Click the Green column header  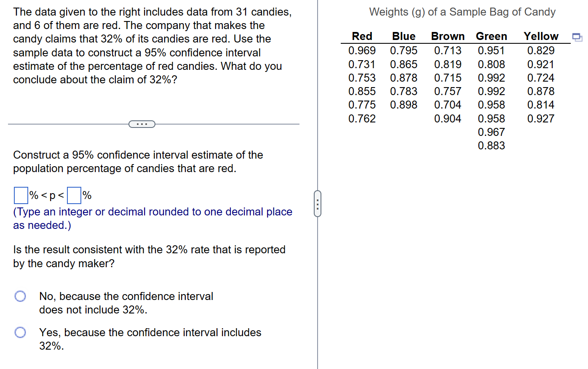click(x=491, y=36)
